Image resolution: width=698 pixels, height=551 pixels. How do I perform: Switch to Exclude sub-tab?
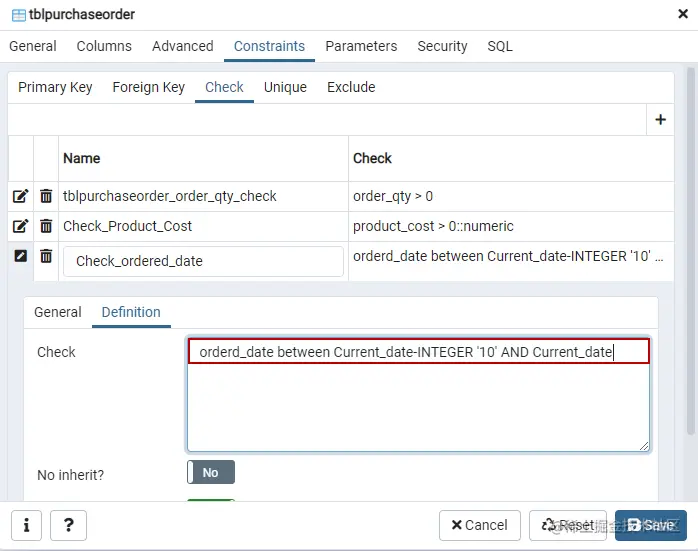point(351,87)
